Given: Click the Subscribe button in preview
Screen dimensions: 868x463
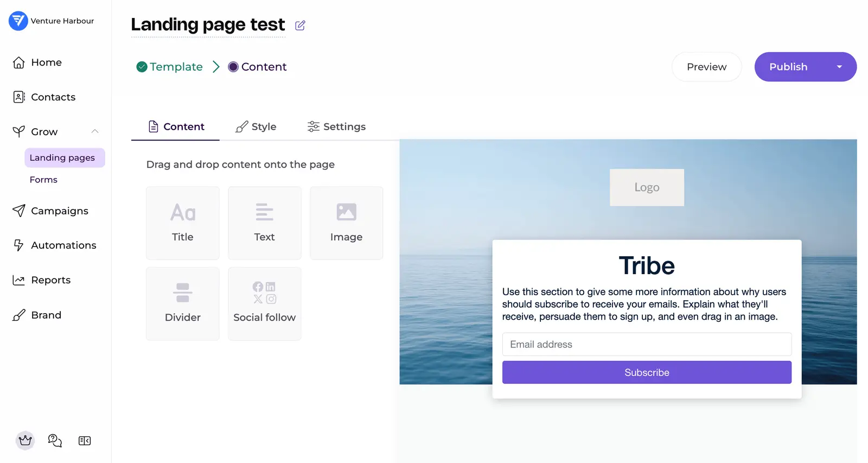Looking at the screenshot, I should pos(647,372).
